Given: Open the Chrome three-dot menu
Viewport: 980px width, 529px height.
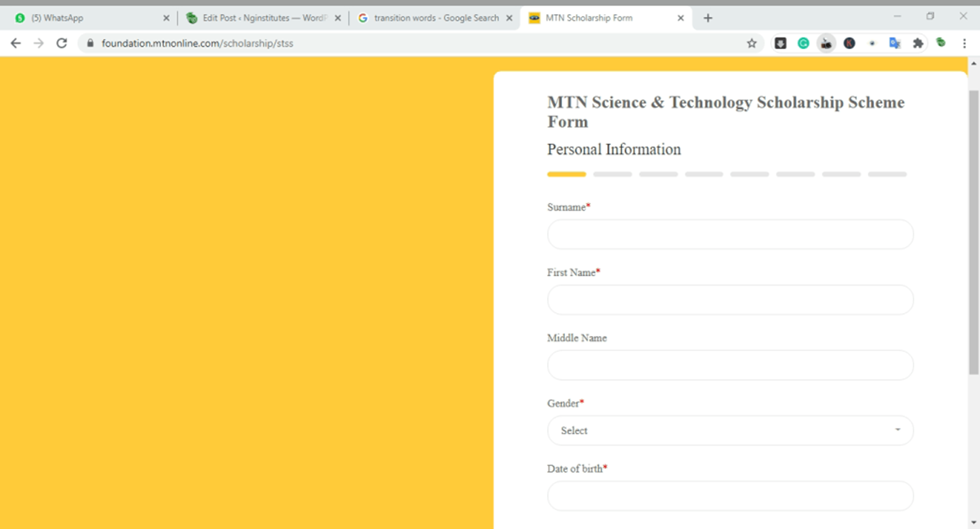Looking at the screenshot, I should [x=964, y=43].
